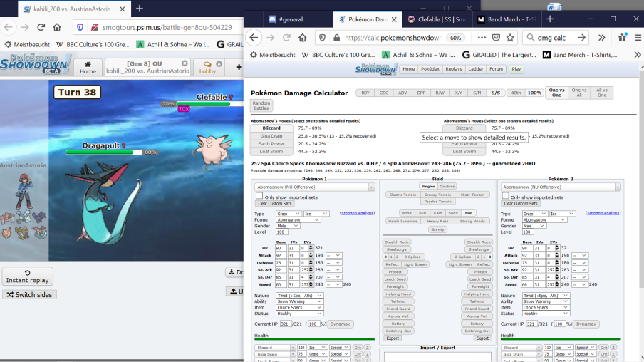The image size is (644, 362).
Task: Click the Pocket save icon in address bar
Action: pyautogui.click(x=496, y=38)
